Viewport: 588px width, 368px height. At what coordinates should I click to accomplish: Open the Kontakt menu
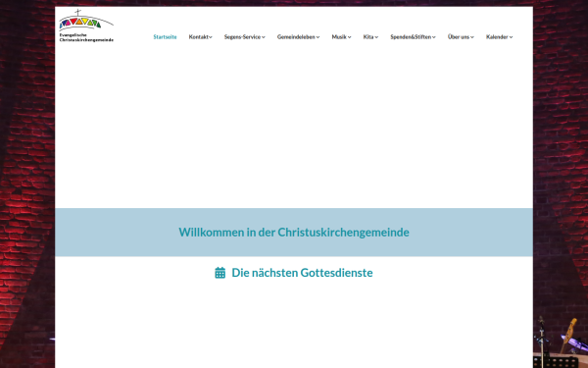[x=200, y=37]
